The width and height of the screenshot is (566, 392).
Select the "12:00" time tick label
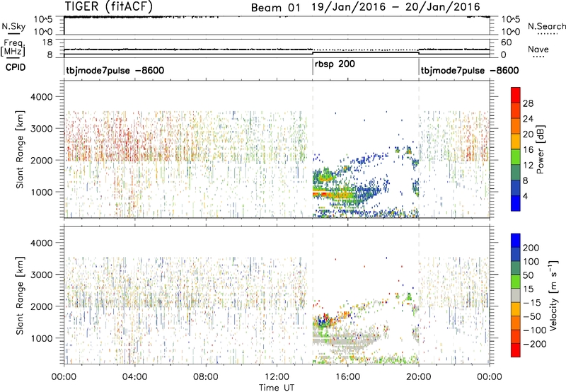277,377
